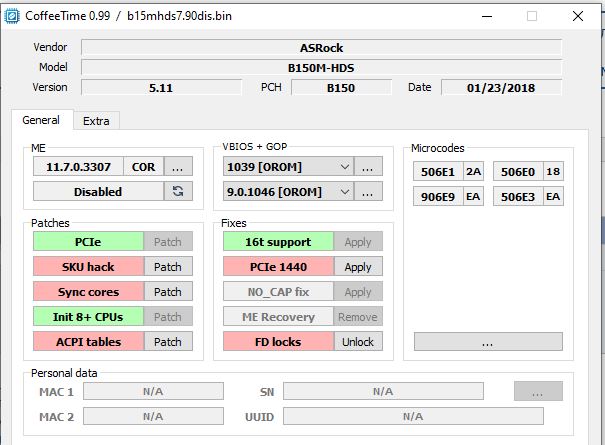Click the greyed Apply beside NO_CAP fix

358,292
